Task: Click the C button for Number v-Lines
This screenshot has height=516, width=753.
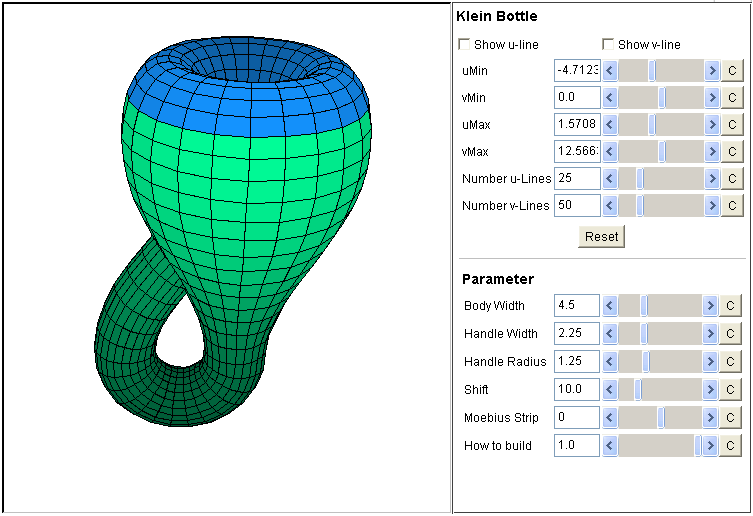Action: click(732, 205)
